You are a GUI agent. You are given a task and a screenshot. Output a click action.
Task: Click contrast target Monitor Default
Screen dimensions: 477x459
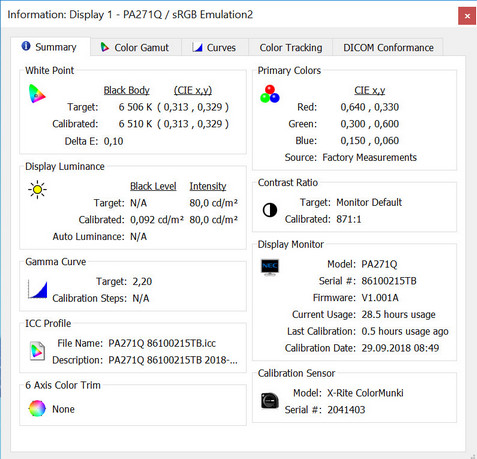pyautogui.click(x=369, y=202)
